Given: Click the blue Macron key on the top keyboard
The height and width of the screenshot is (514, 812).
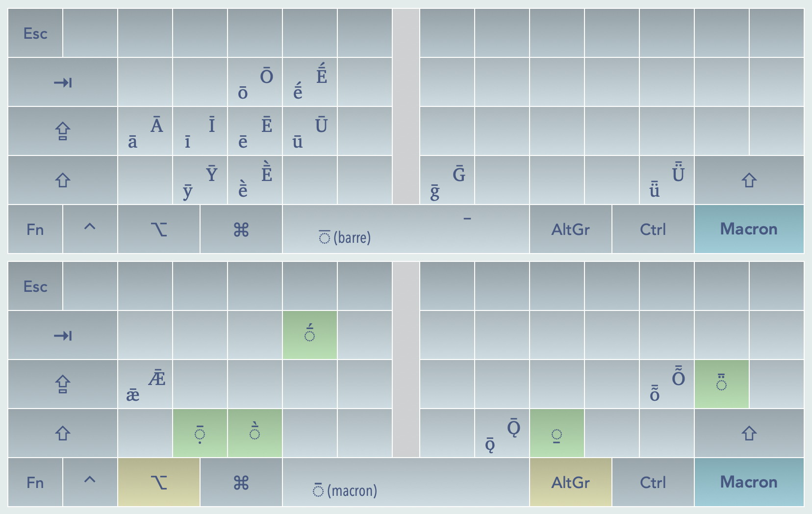Looking at the screenshot, I should pyautogui.click(x=749, y=229).
